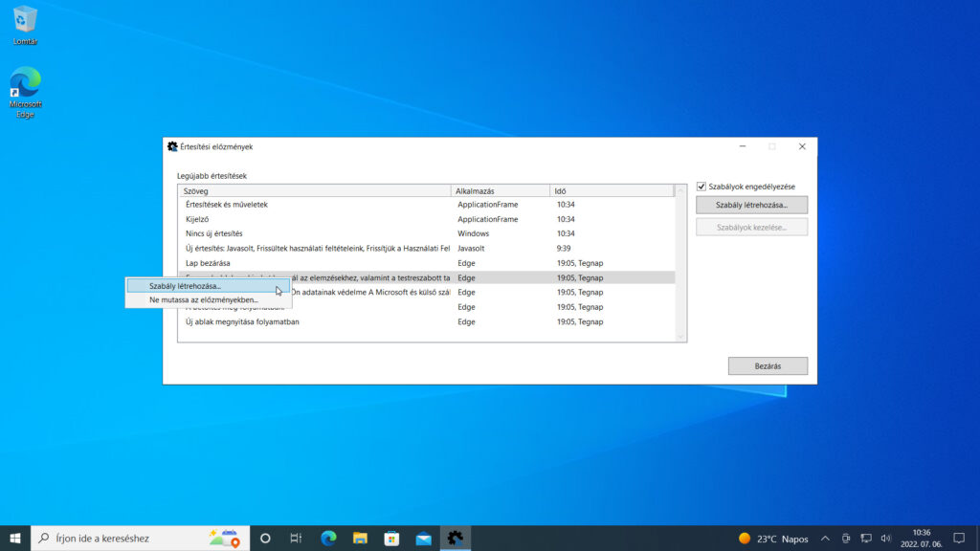The image size is (980, 551).
Task: Open the Lomtár recycle bin icon
Action: pos(24,25)
